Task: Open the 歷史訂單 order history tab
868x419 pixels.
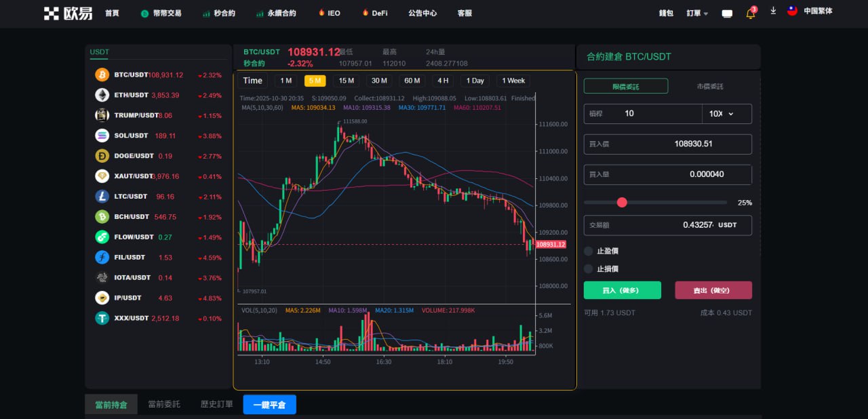Action: (x=216, y=404)
